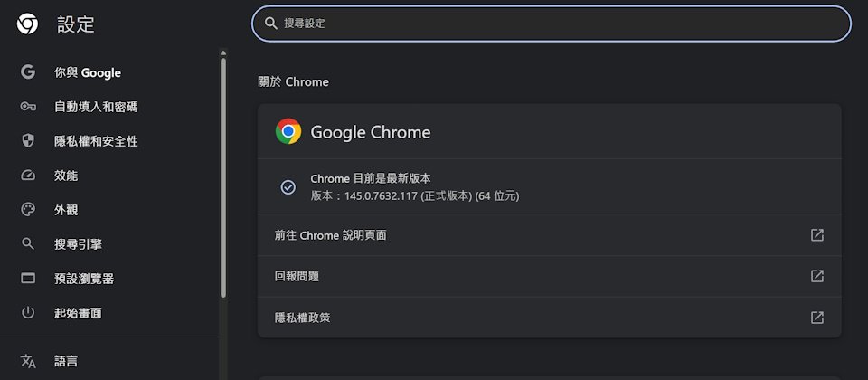Click the Google G icon in sidebar

click(28, 72)
